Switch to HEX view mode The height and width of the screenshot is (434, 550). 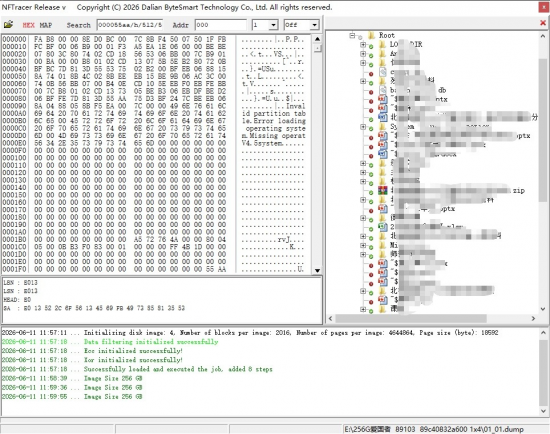pyautogui.click(x=28, y=25)
